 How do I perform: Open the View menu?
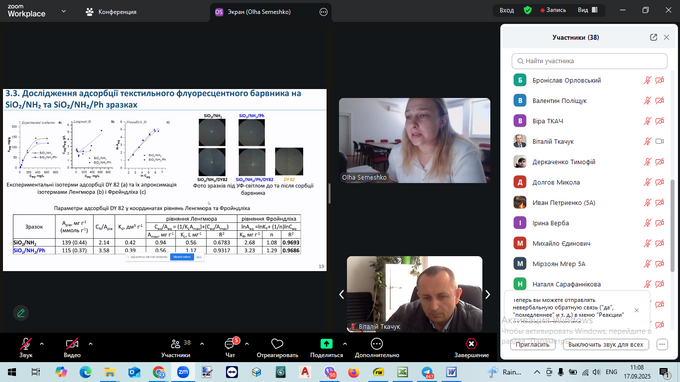tap(588, 10)
